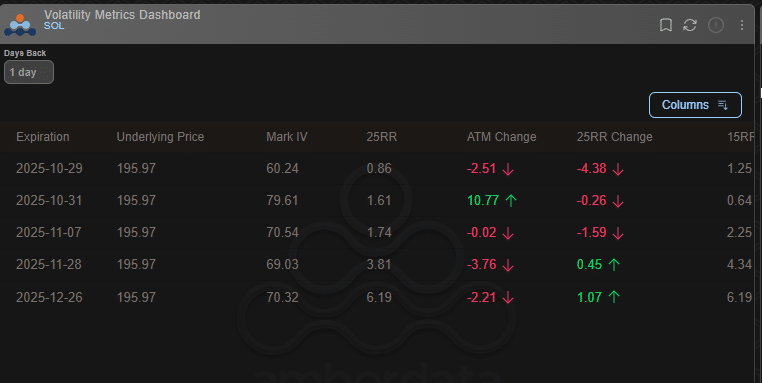The height and width of the screenshot is (383, 762).
Task: Click 25RR Change value 1.07
Action: 589,297
